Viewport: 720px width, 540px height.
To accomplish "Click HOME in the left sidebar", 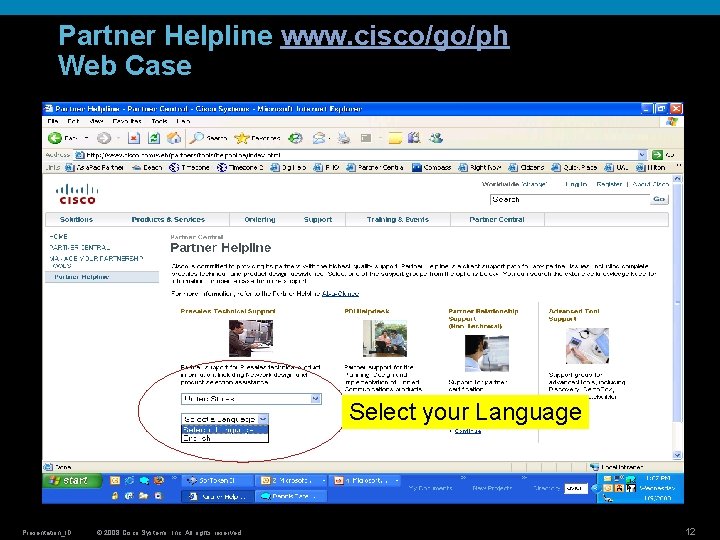I will (x=58, y=236).
